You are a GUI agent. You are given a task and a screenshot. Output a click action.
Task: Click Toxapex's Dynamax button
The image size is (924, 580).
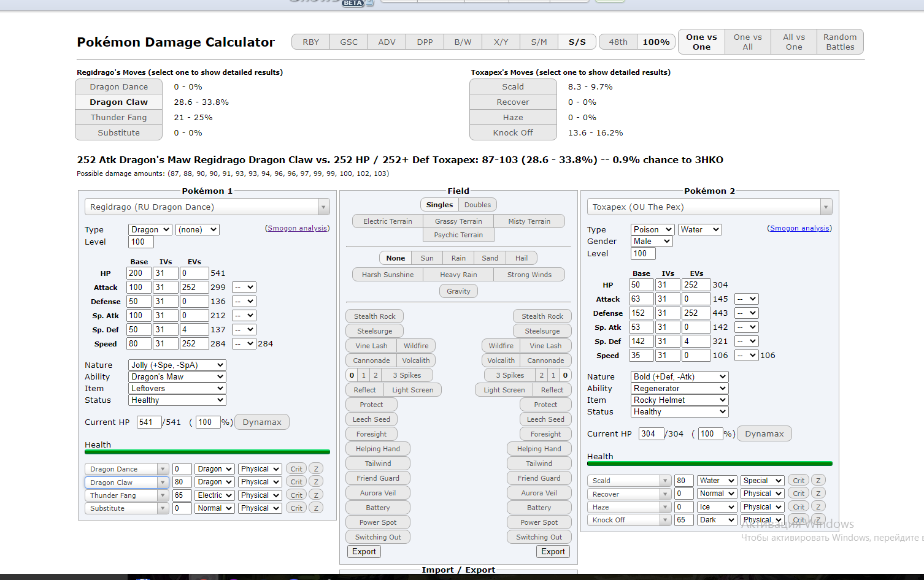pyautogui.click(x=764, y=433)
